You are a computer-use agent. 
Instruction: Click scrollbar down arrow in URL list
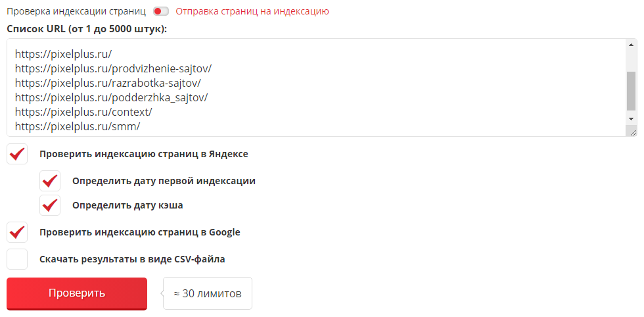(631, 118)
